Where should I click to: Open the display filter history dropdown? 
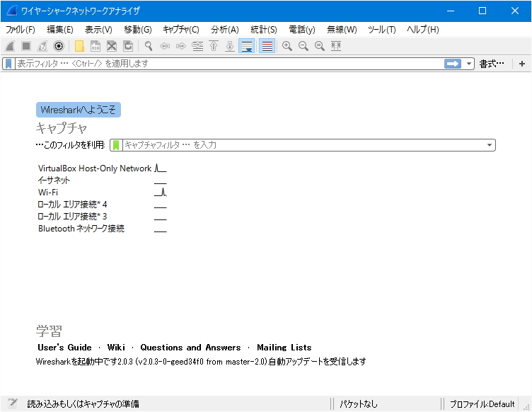(468, 64)
